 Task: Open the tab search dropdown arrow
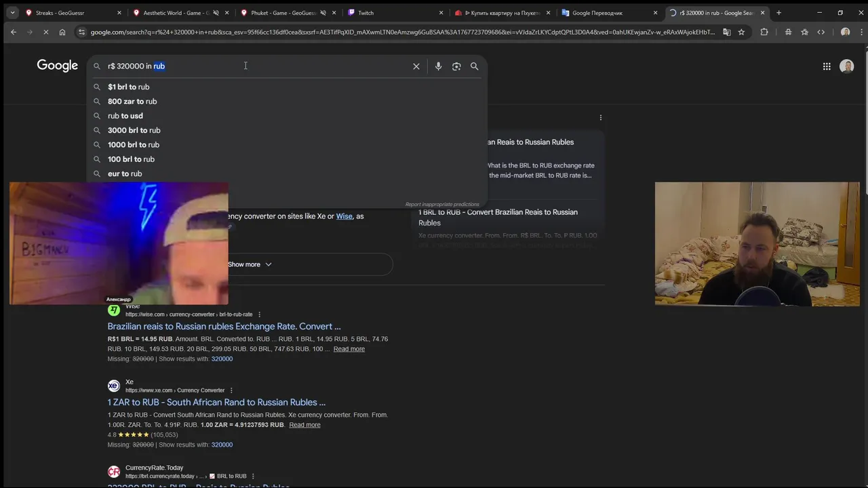[12, 12]
